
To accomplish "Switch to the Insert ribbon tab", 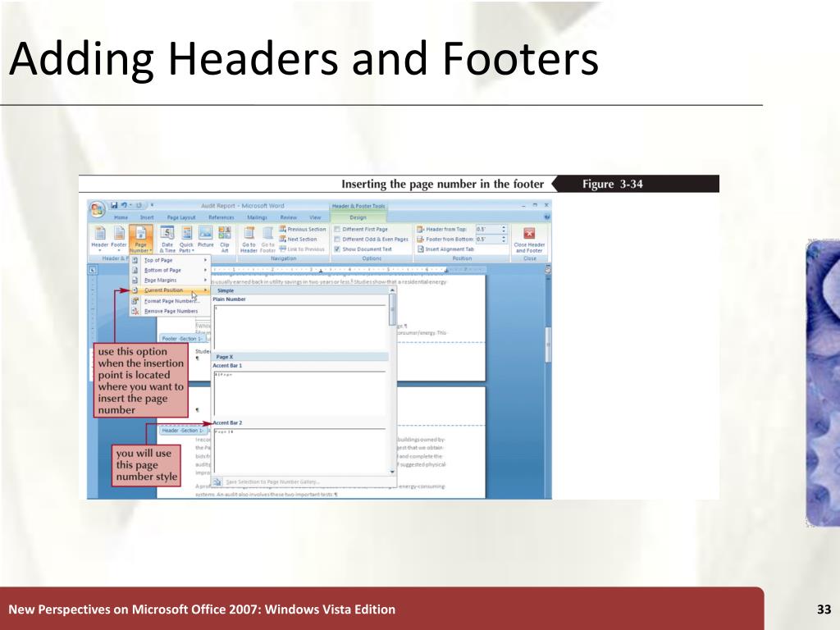I will click(147, 217).
